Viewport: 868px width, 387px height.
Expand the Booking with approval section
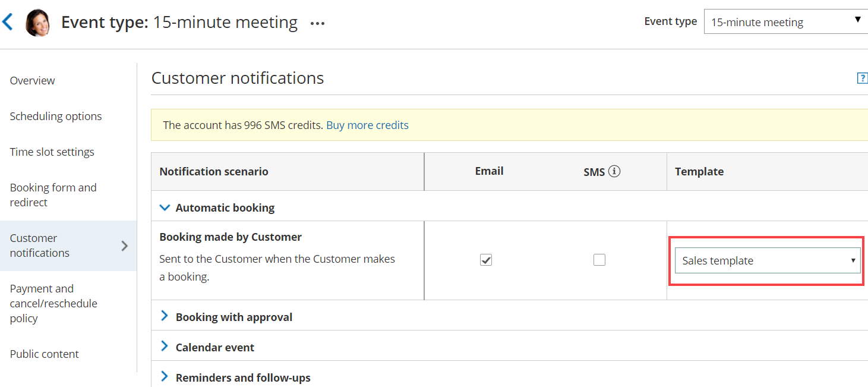[x=165, y=316]
